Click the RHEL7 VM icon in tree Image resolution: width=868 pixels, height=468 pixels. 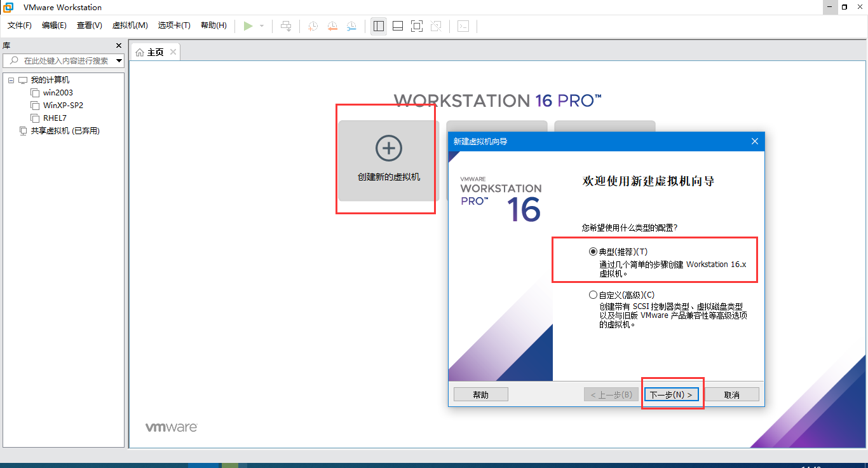click(x=35, y=118)
